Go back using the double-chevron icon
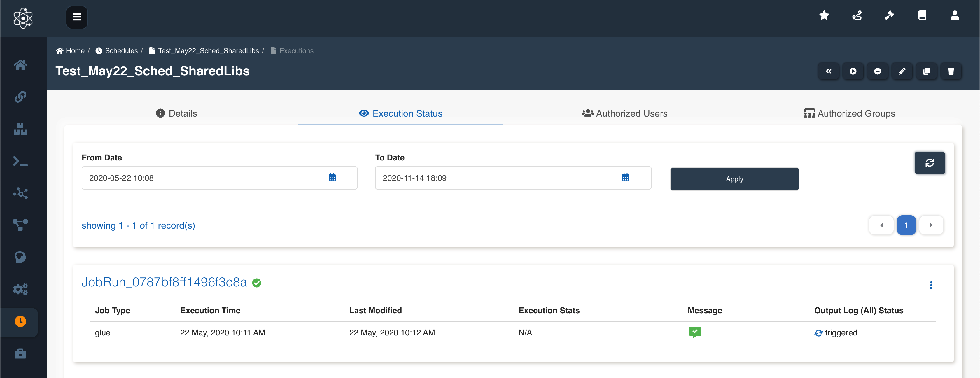 (x=829, y=71)
